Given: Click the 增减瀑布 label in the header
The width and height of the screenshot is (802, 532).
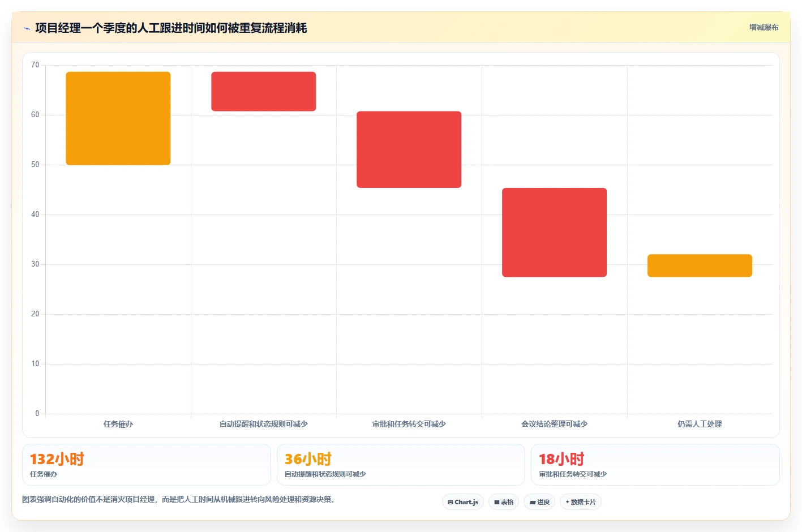Looking at the screenshot, I should pyautogui.click(x=764, y=27).
